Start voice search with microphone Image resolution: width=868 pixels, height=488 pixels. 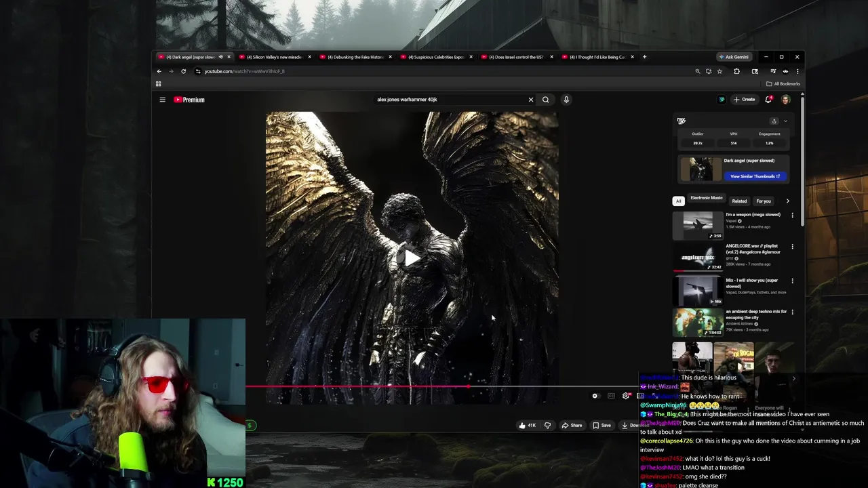click(x=566, y=100)
